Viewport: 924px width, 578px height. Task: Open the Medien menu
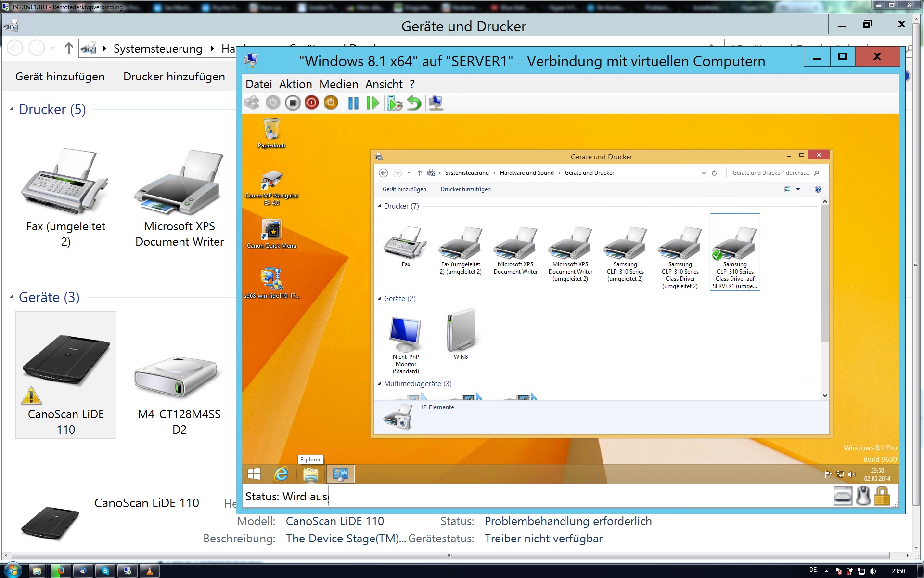[x=338, y=84]
